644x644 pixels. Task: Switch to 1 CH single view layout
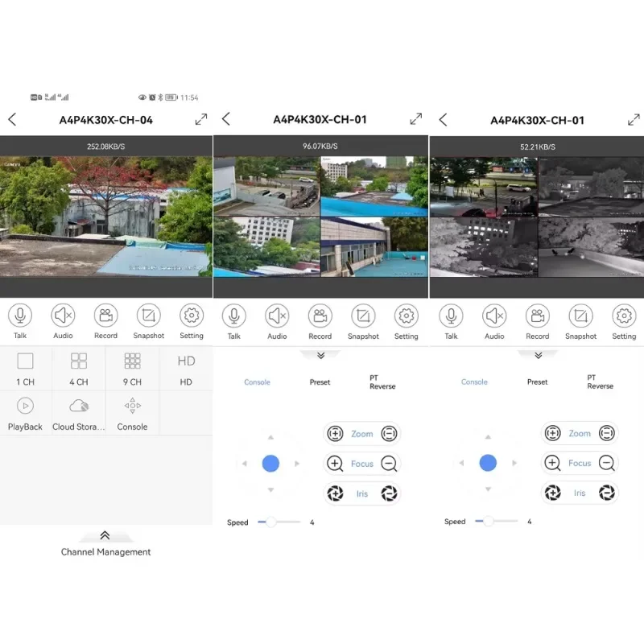click(26, 369)
